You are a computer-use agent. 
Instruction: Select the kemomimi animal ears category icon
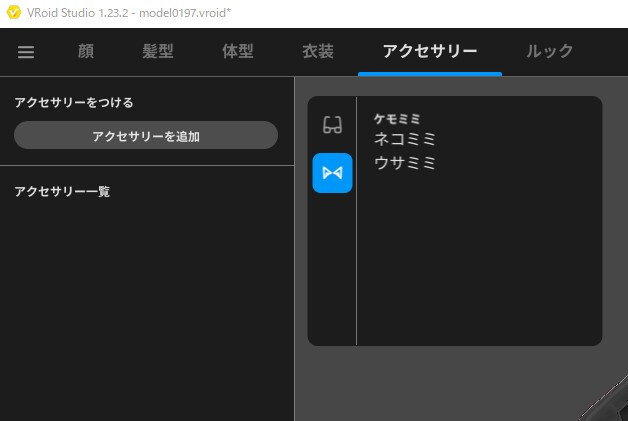click(x=332, y=173)
